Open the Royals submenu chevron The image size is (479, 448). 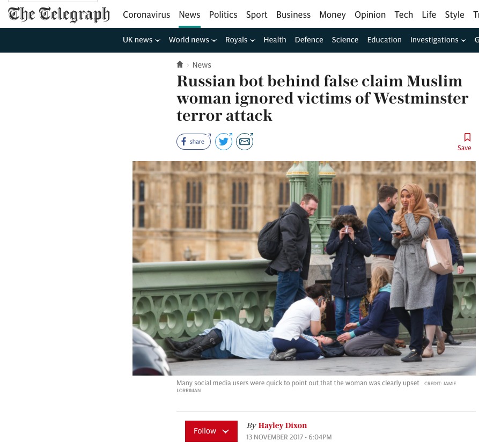click(x=252, y=40)
